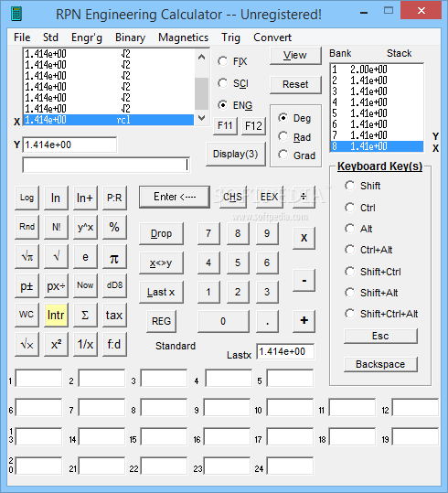The image size is (448, 493).
Task: Click Euler's constant e key
Action: coord(85,256)
